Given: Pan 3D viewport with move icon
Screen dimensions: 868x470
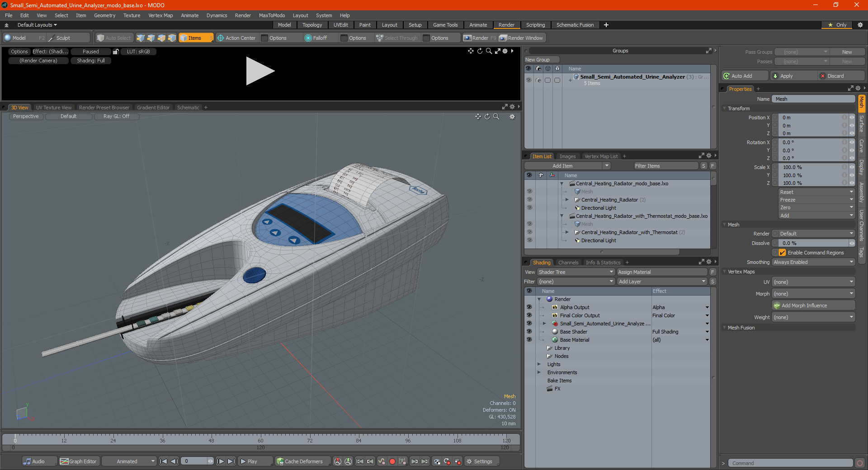Looking at the screenshot, I should (x=478, y=117).
